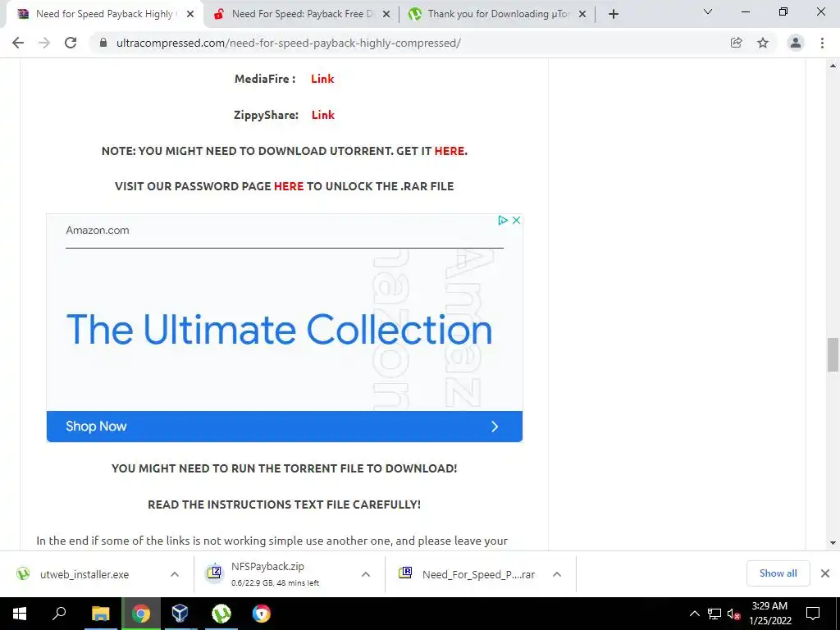This screenshot has height=630, width=840.
Task: Click the uTorrent icon on utweb_installer.exe
Action: [23, 573]
